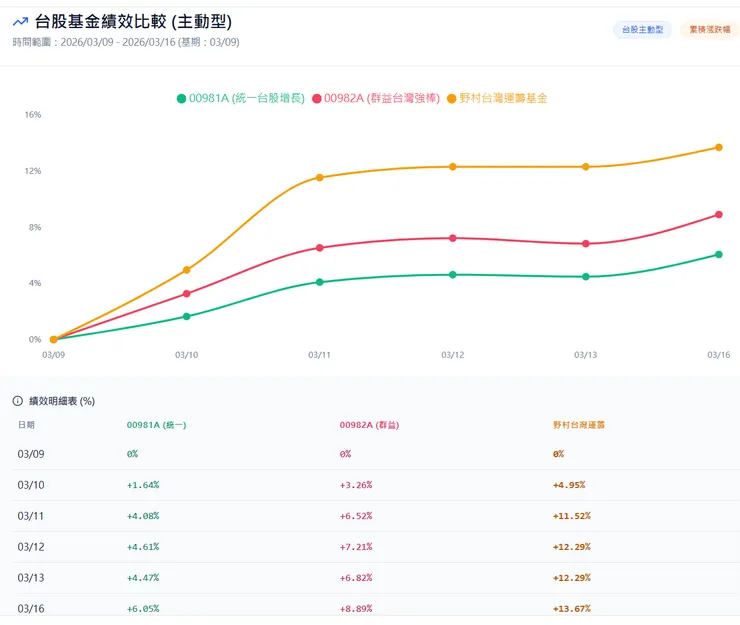Click the +3.26% cell in the table
740x625 pixels.
point(356,485)
